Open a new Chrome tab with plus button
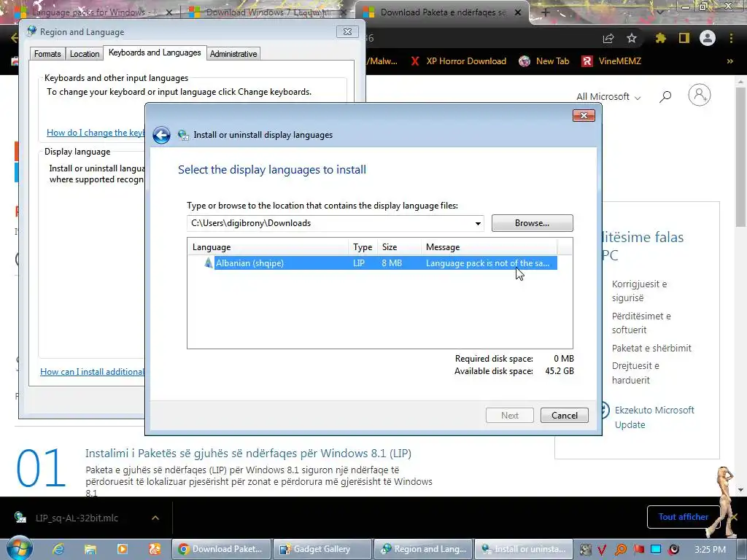Viewport: 747px width, 560px height. (x=546, y=12)
